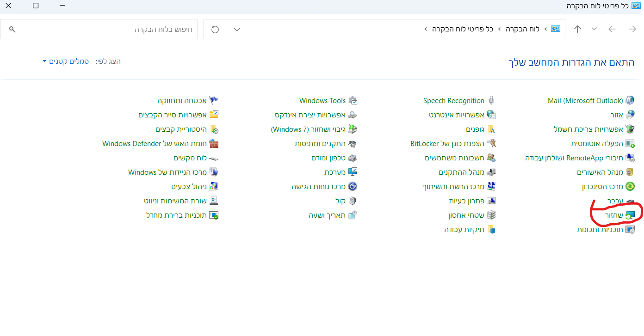Viewport: 644px width, 336px height.
Task: Open the ניהול צבעים link
Action: coord(189,187)
